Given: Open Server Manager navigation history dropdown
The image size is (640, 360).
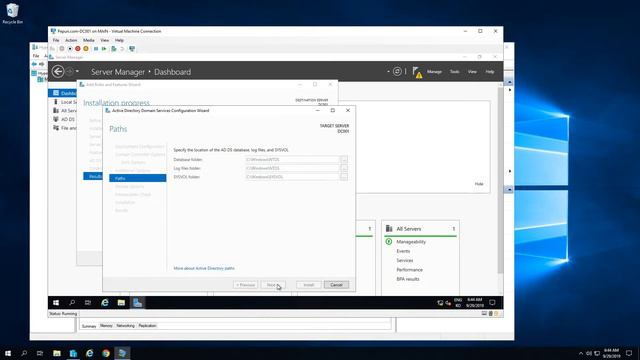Looking at the screenshot, I should pyautogui.click(x=77, y=71).
